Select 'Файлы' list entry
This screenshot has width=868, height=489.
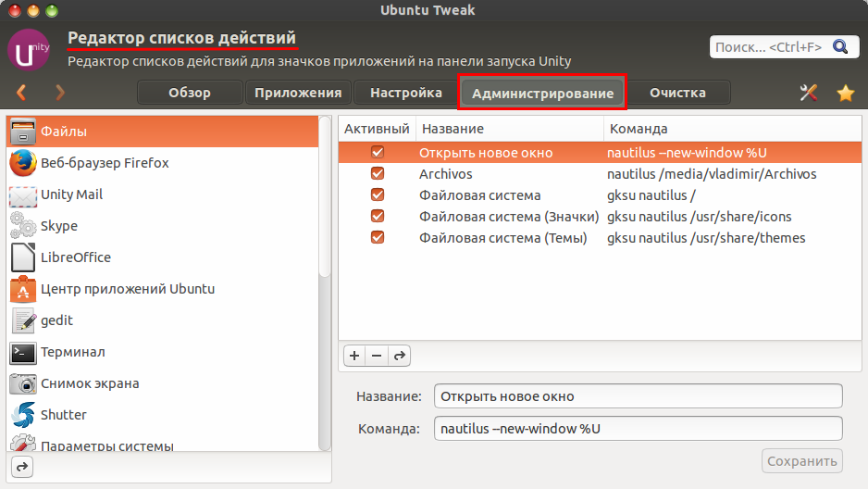click(x=163, y=132)
